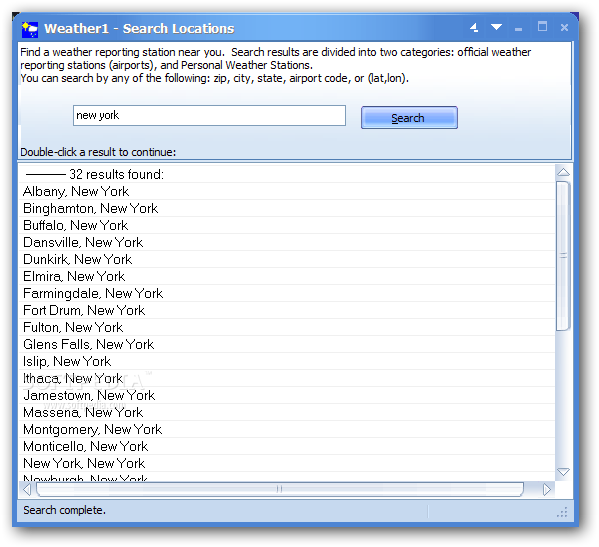Viewport: 599px width, 547px height.
Task: Click the pin-to-top arrow icon in title bar
Action: coord(474,27)
